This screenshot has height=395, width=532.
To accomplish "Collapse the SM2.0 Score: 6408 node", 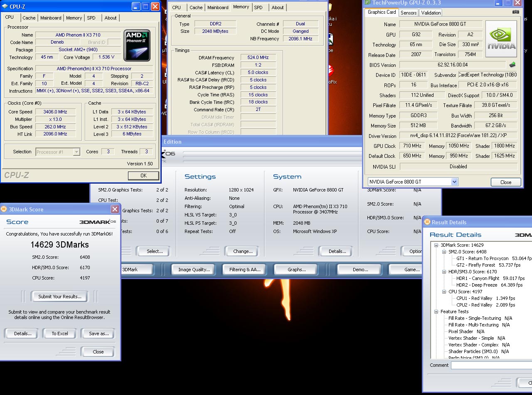I will pyautogui.click(x=444, y=252).
